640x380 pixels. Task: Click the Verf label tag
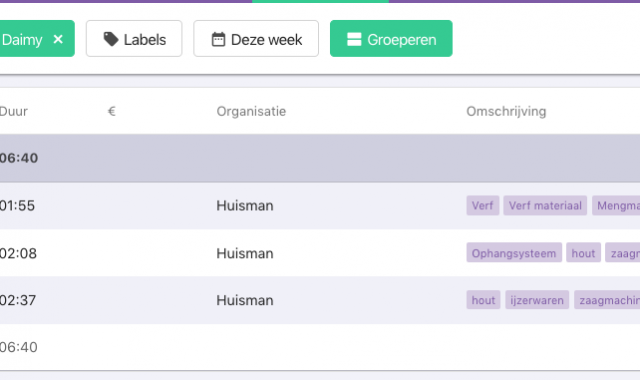click(482, 205)
